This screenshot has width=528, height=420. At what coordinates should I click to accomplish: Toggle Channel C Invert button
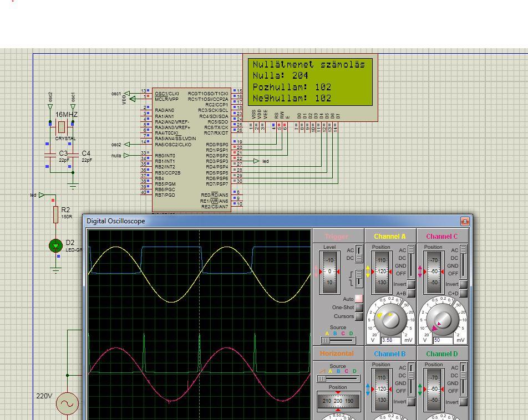pyautogui.click(x=463, y=284)
